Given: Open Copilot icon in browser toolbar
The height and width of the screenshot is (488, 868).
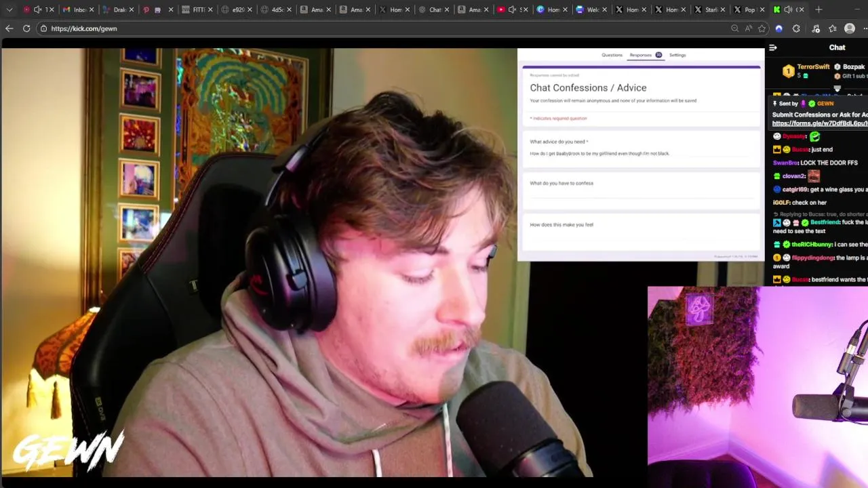Looking at the screenshot, I should [778, 28].
